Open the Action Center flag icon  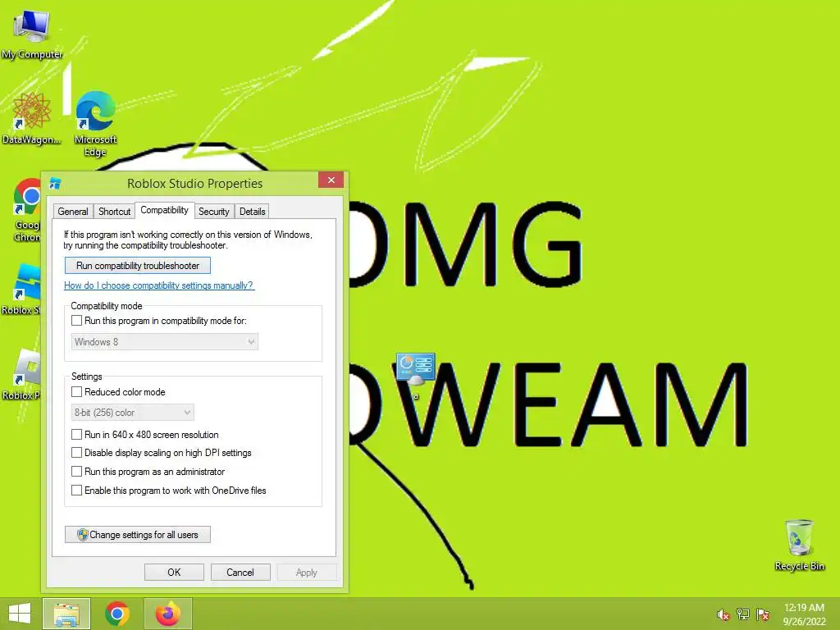(763, 614)
